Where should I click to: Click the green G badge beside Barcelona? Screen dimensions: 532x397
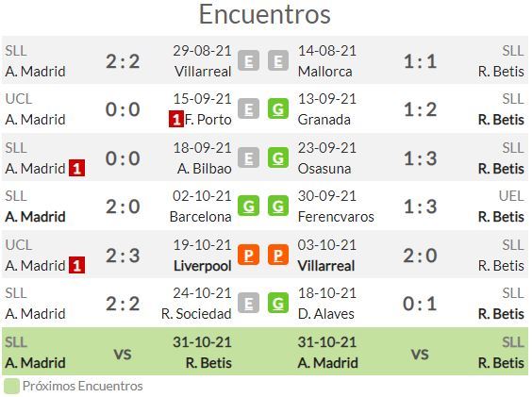pos(248,206)
